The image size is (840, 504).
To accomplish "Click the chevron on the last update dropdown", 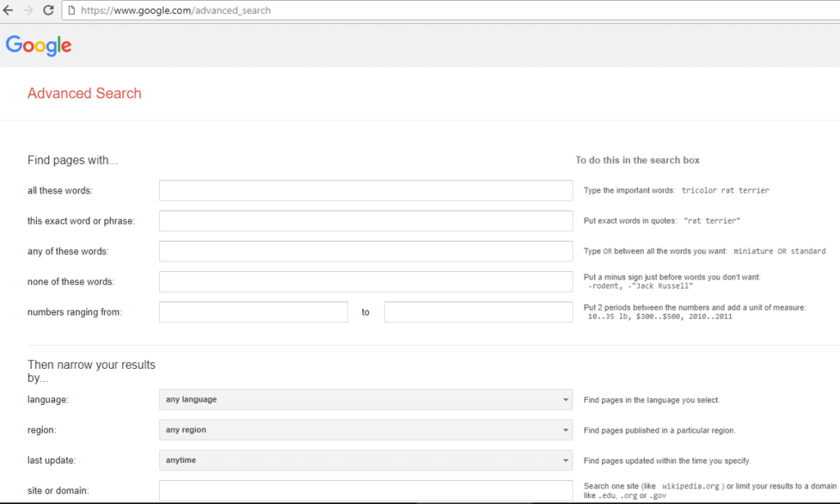I will [565, 460].
